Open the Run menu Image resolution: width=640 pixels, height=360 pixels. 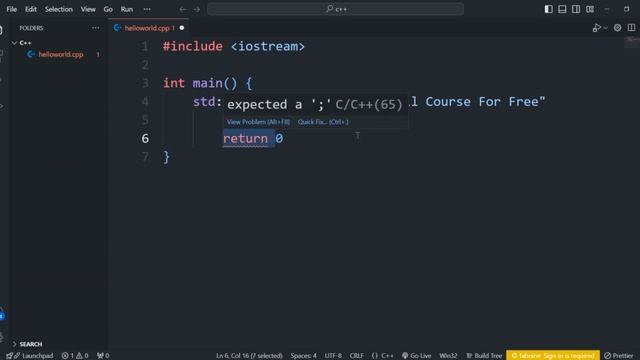[127, 9]
